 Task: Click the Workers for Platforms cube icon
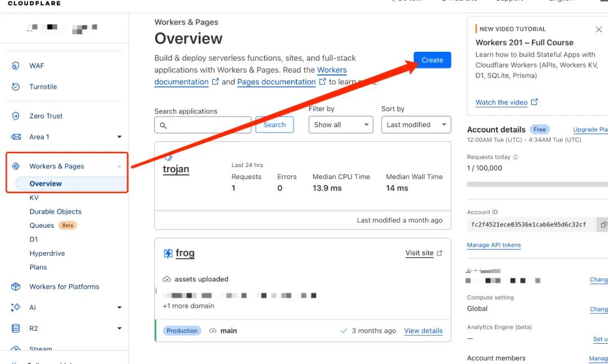point(16,286)
